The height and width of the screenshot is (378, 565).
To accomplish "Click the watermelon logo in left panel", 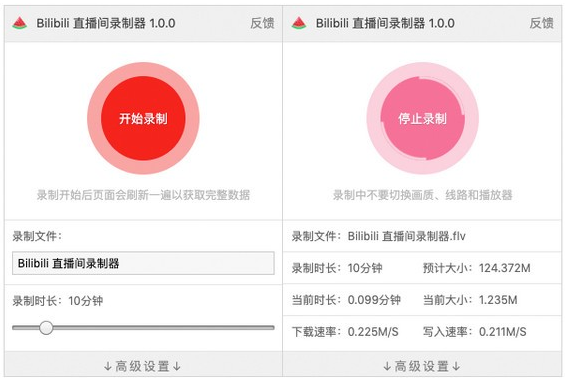I will pos(19,23).
